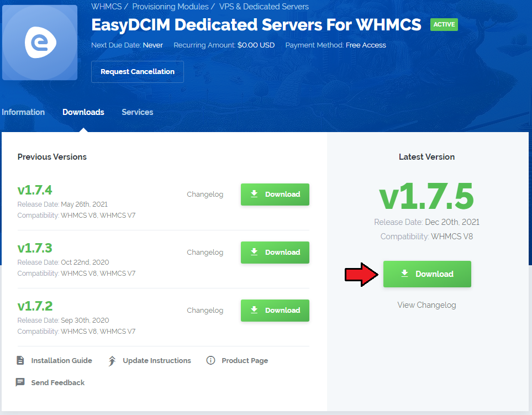
Task: Click View Changelog under latest version
Action: tap(426, 305)
